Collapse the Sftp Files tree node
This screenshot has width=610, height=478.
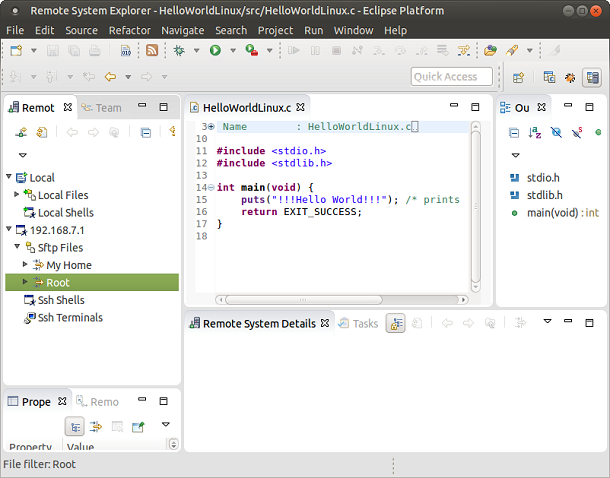(x=17, y=247)
